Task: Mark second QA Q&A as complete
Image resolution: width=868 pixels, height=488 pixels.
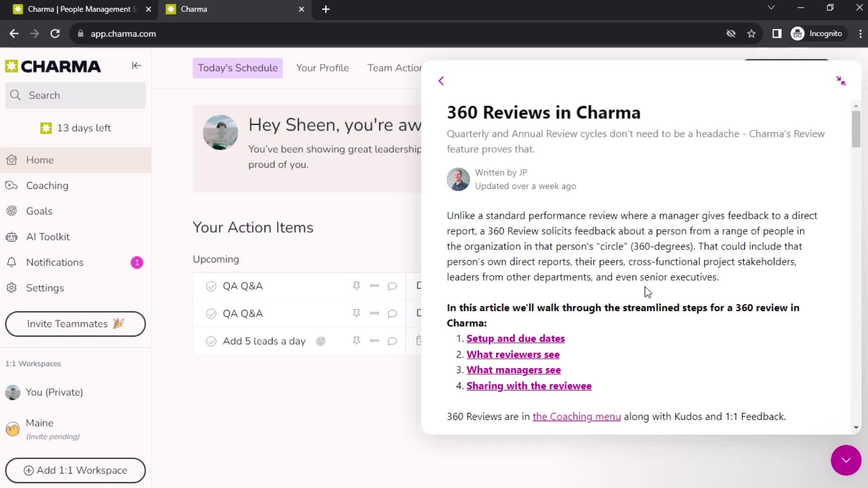Action: pyautogui.click(x=211, y=314)
